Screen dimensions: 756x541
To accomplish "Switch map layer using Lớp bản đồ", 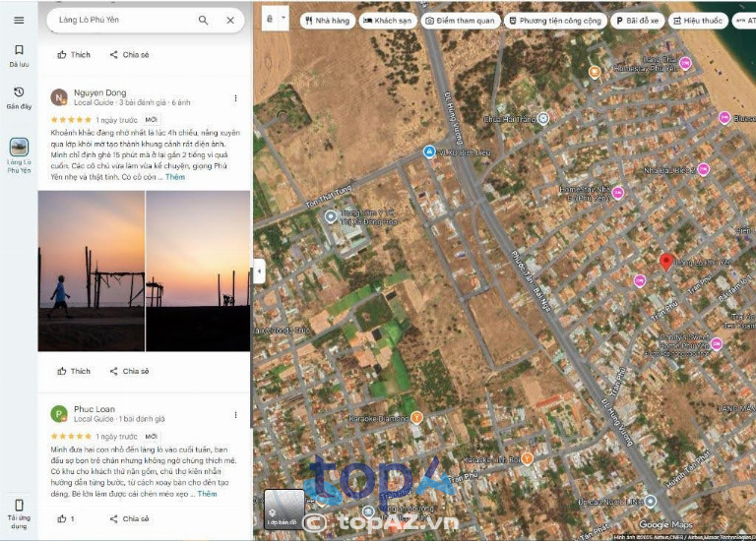I will pyautogui.click(x=283, y=509).
